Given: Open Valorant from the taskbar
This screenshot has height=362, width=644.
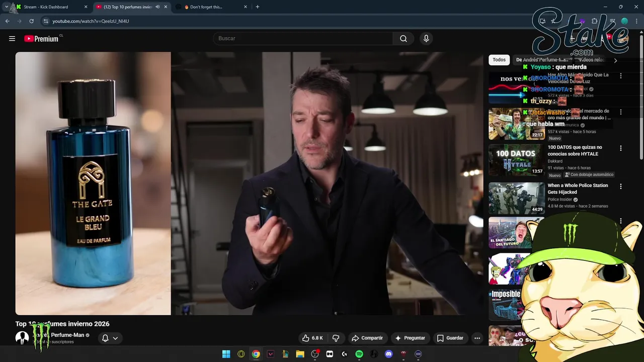Looking at the screenshot, I should click(x=271, y=354).
